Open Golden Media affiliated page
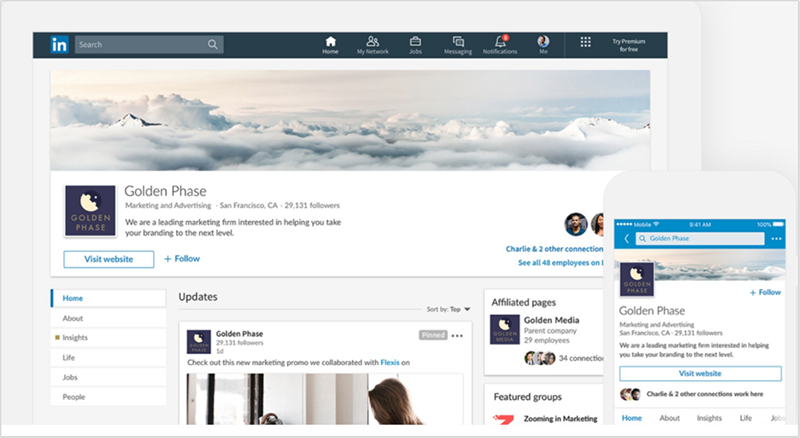 [x=552, y=320]
